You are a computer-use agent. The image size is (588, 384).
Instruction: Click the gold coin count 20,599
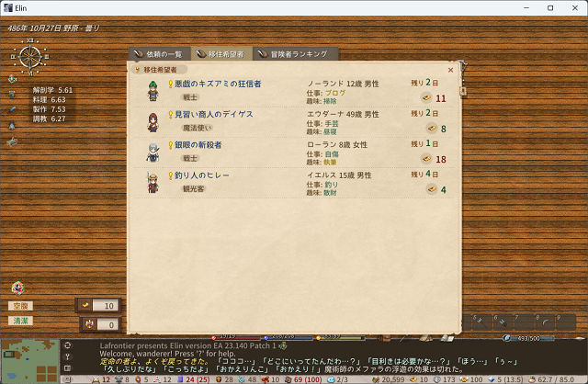coord(389,379)
